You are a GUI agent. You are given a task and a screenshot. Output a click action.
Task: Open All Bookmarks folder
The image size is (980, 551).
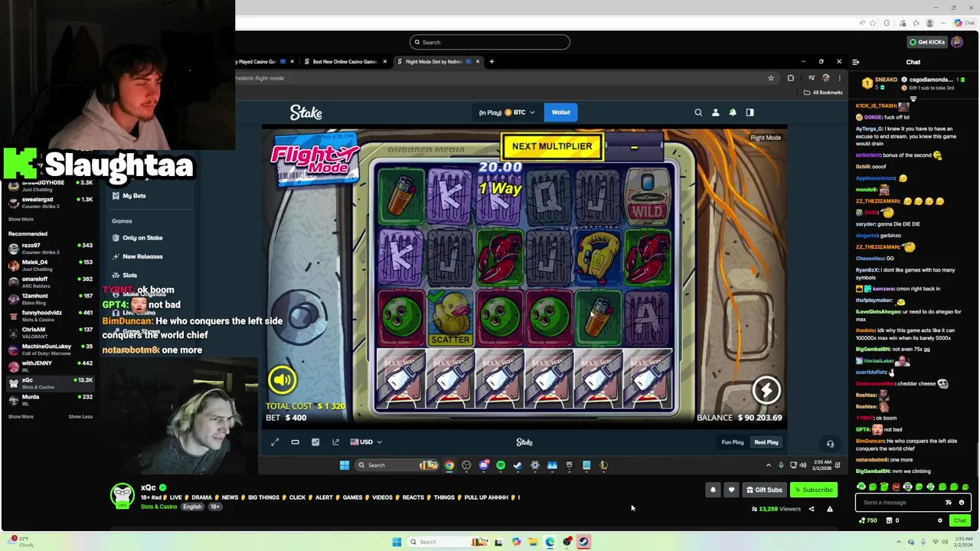click(823, 93)
